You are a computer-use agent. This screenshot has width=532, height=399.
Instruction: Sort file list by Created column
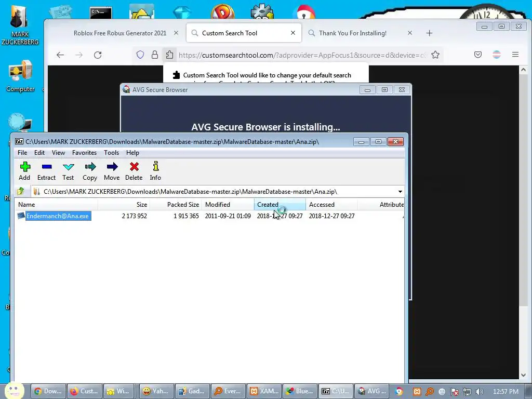tap(280, 205)
